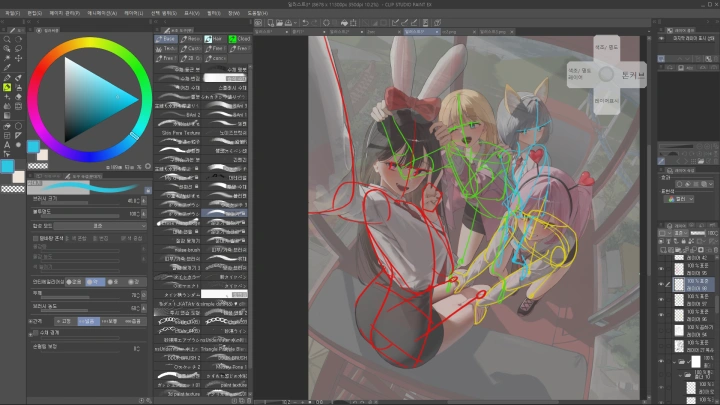Select the Base sub tool group
720x405 pixels.
(165, 39)
